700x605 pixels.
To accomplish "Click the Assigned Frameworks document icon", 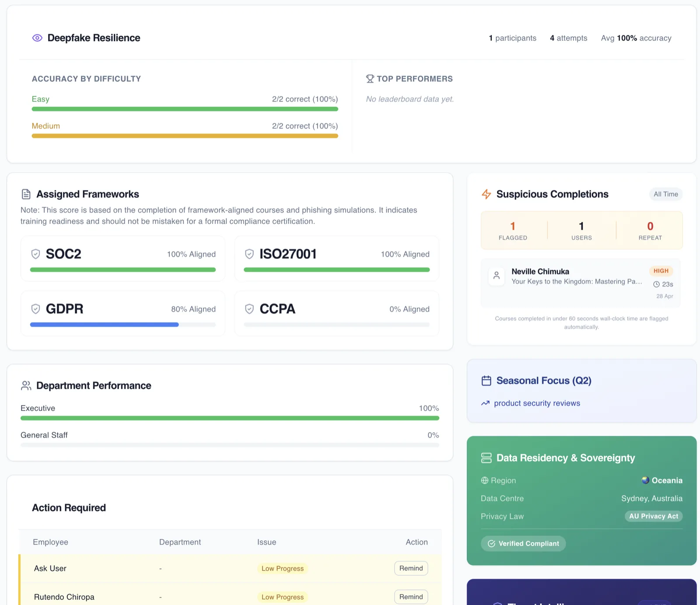I will [26, 194].
